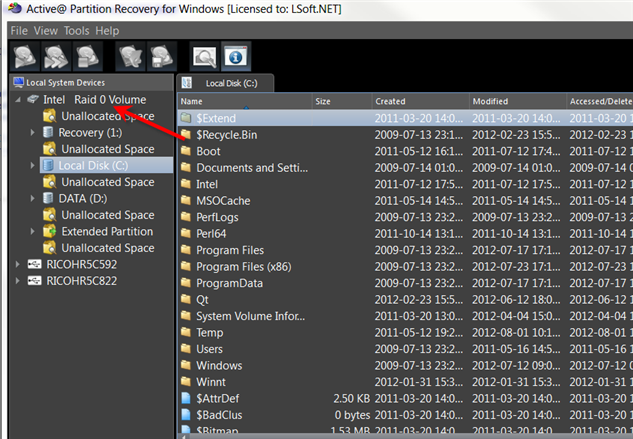The height and width of the screenshot is (439, 633).
Task: Select the Temp folder name
Action: tap(210, 333)
